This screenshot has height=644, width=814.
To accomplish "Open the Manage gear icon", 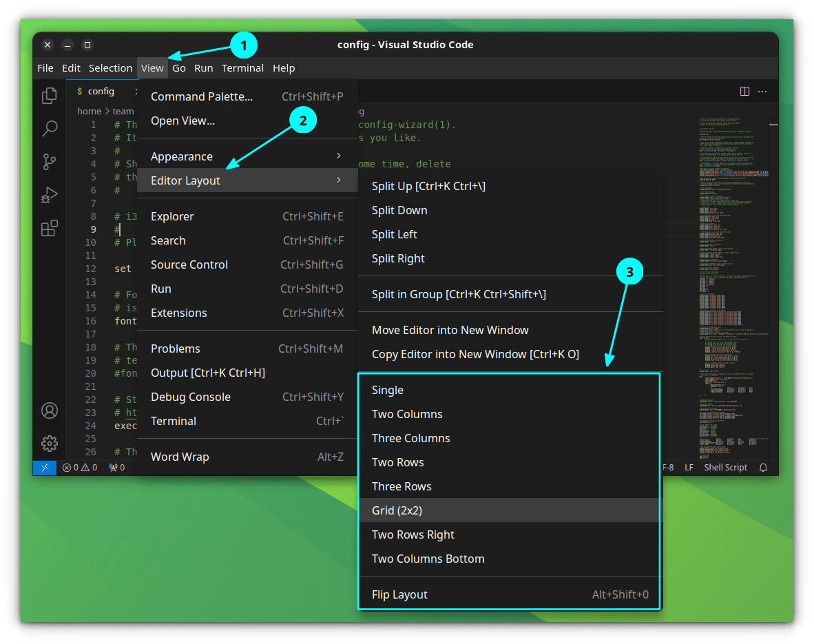I will click(x=50, y=444).
